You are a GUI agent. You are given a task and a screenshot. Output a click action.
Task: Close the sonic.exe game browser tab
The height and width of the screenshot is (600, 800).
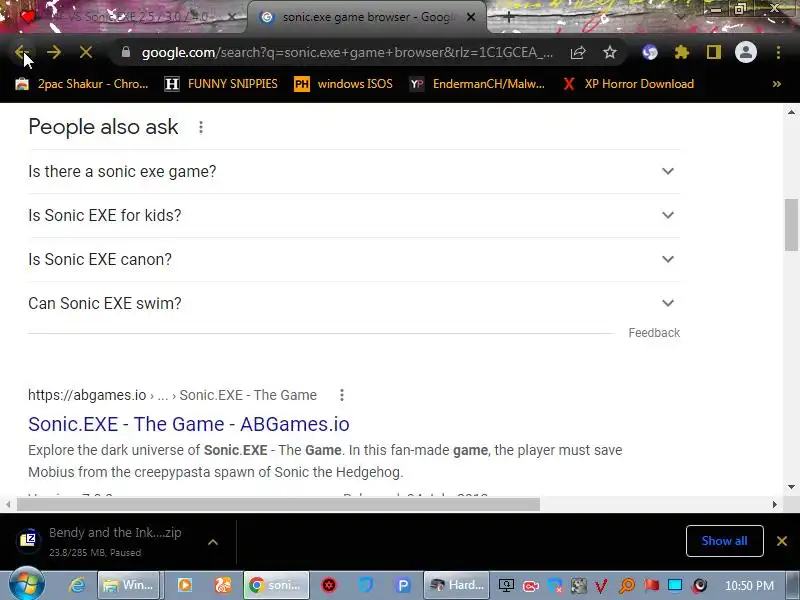[x=471, y=17]
